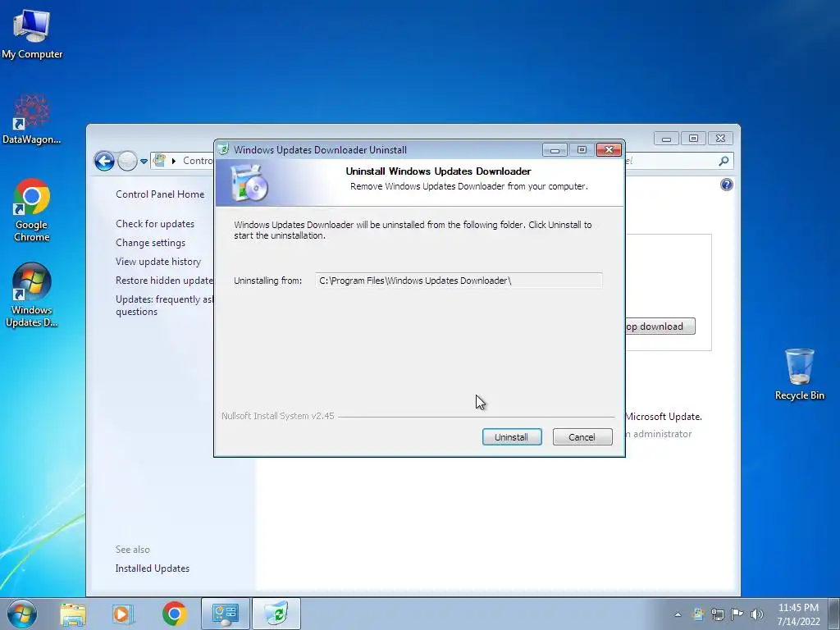The width and height of the screenshot is (840, 630).
Task: Maximize the Control Panel window
Action: 693,139
